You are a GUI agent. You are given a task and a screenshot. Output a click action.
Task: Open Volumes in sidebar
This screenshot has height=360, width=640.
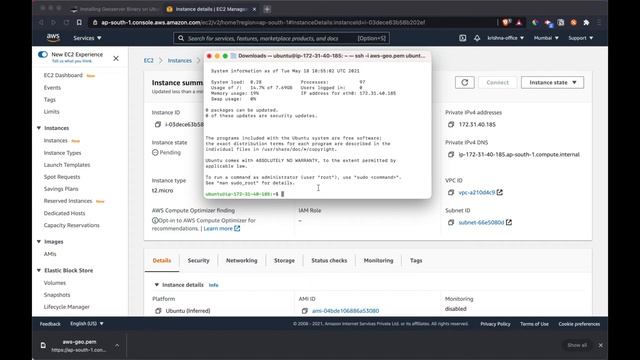(55, 283)
